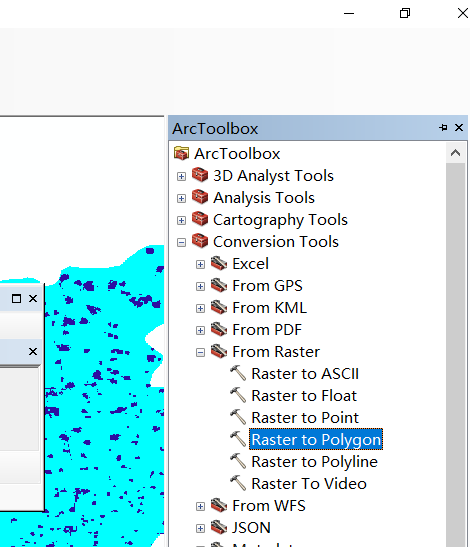Viewport: 470px width, 547px height.
Task: Select the From KML toolset label
Action: pyautogui.click(x=269, y=308)
